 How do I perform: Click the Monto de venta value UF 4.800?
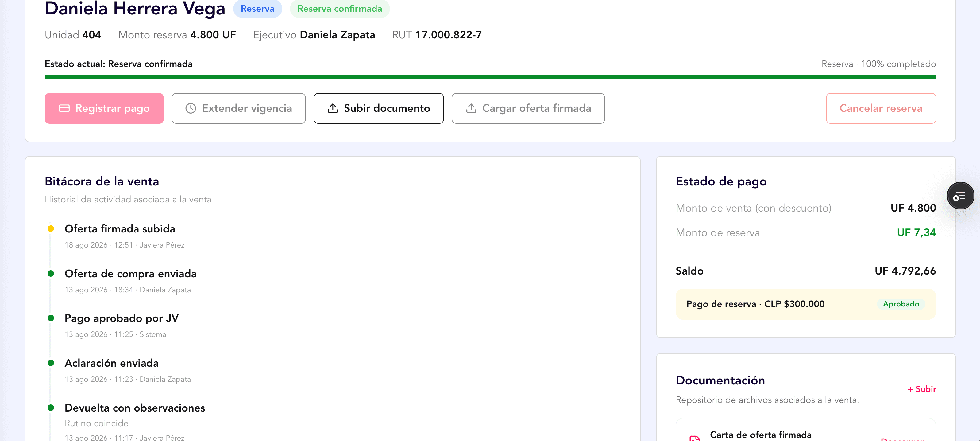(913, 208)
